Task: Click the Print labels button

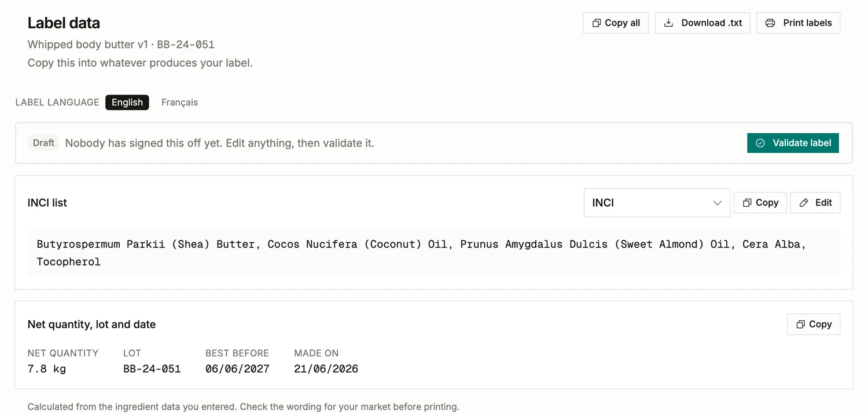Action: (799, 23)
